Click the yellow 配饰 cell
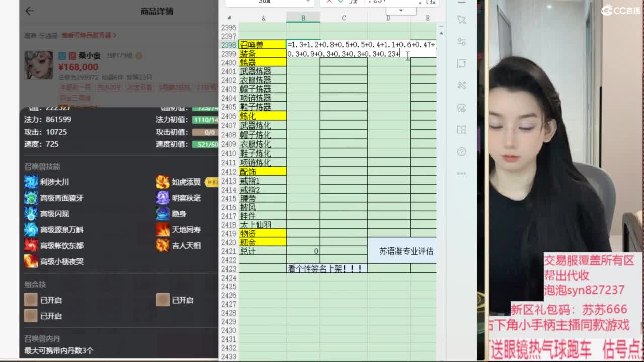The height and width of the screenshot is (362, 644). point(263,172)
